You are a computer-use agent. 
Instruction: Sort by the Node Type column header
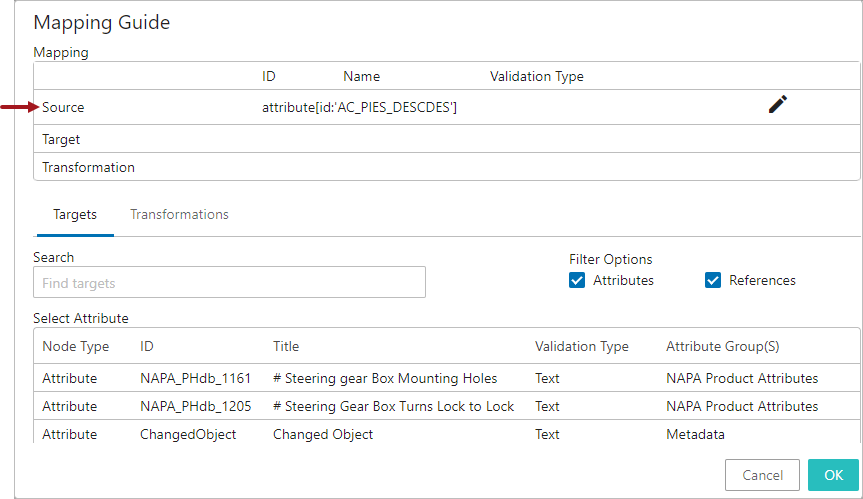point(76,346)
